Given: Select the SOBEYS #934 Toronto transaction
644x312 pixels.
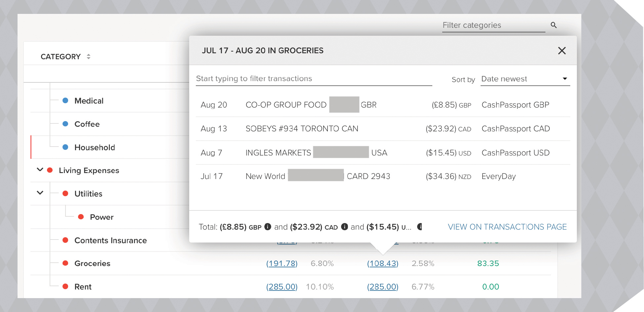Looking at the screenshot, I should pos(302,129).
